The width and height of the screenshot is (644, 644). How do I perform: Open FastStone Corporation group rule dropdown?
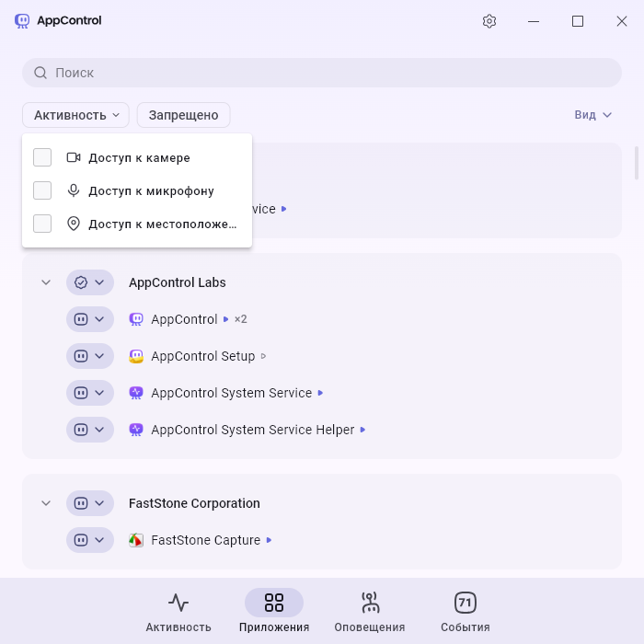click(90, 503)
